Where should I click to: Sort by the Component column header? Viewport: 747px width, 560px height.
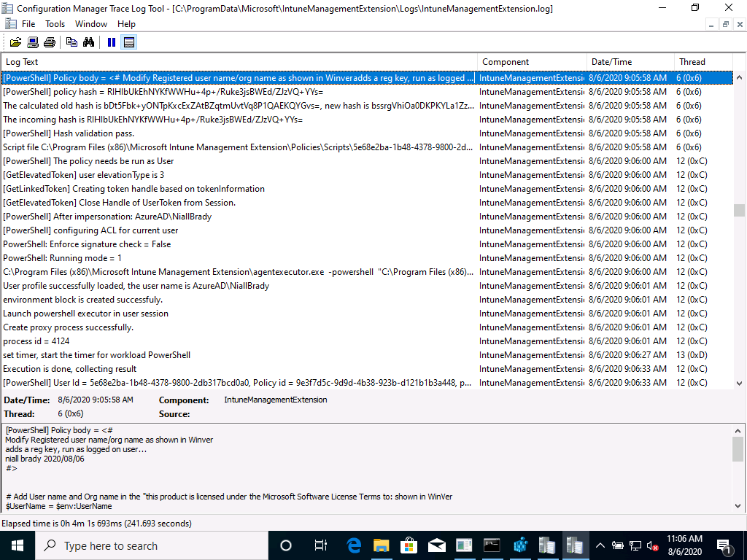coord(532,62)
